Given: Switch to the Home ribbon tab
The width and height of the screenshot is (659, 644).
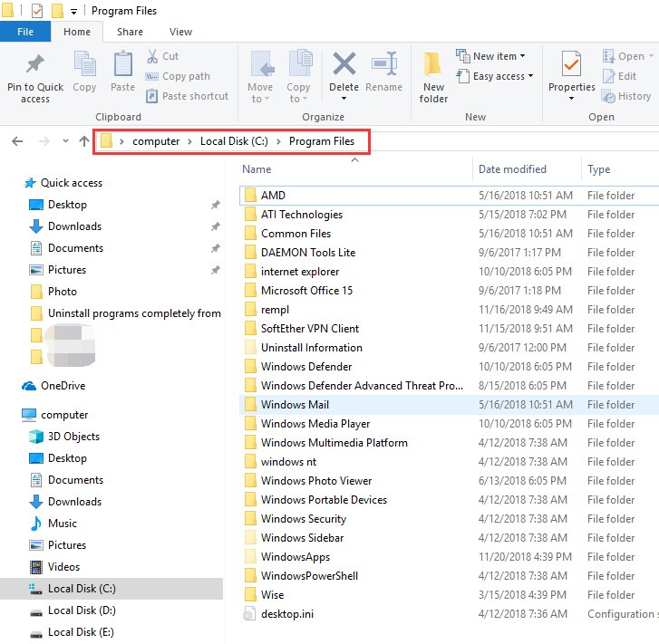Looking at the screenshot, I should coord(77,32).
